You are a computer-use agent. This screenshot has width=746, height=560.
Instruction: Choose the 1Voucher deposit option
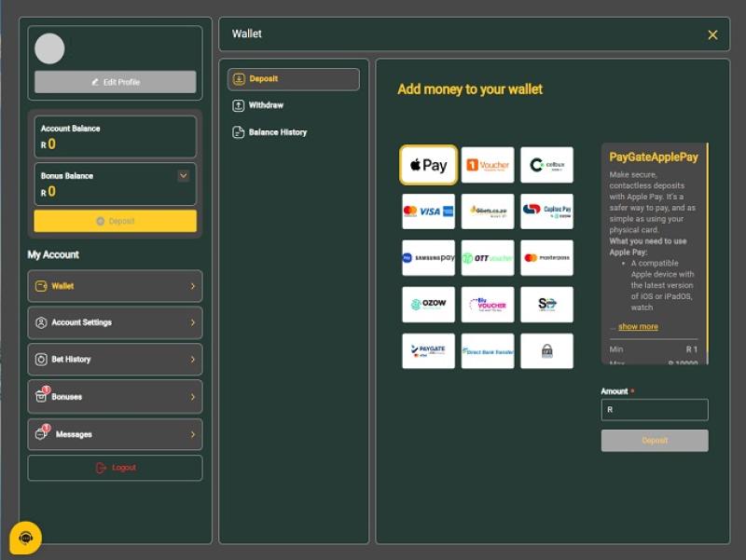(x=488, y=165)
